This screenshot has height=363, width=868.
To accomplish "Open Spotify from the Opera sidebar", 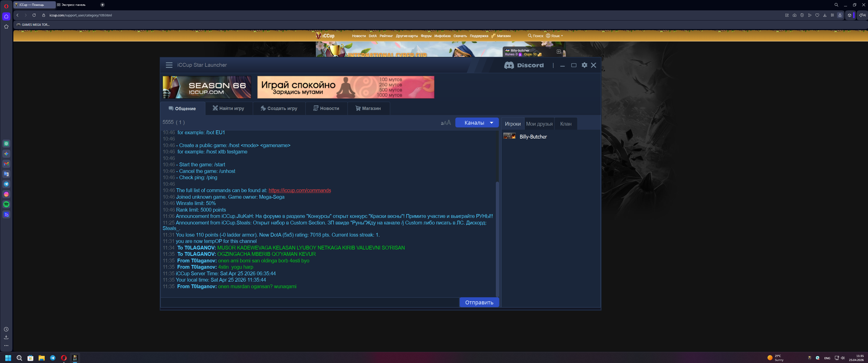I will pyautogui.click(x=6, y=205).
